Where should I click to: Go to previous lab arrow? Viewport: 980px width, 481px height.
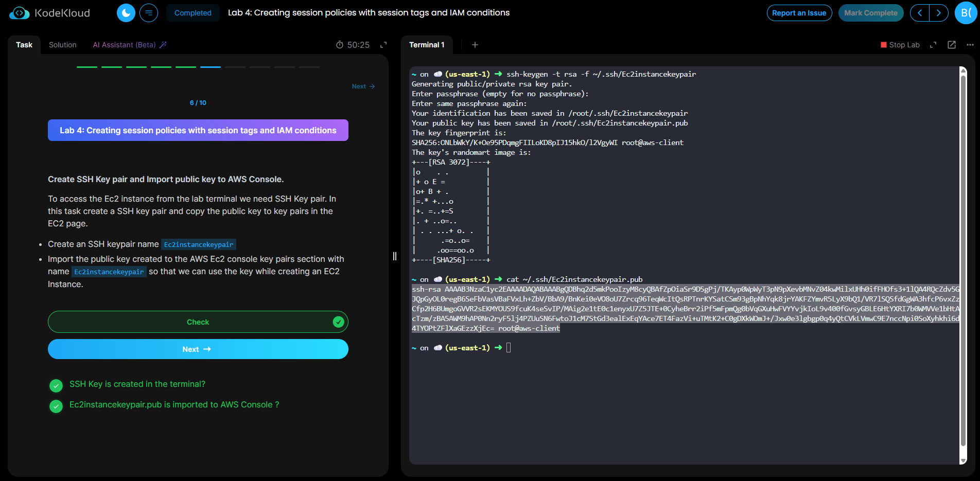click(920, 13)
